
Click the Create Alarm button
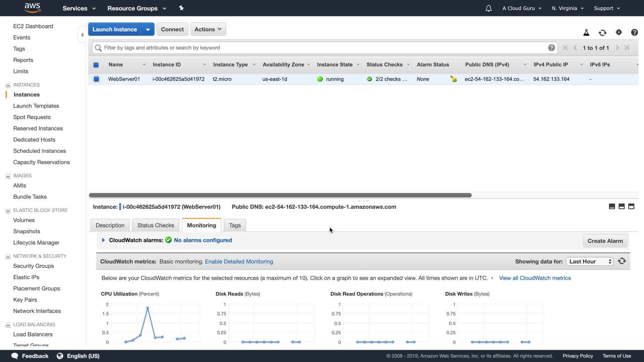pos(605,241)
